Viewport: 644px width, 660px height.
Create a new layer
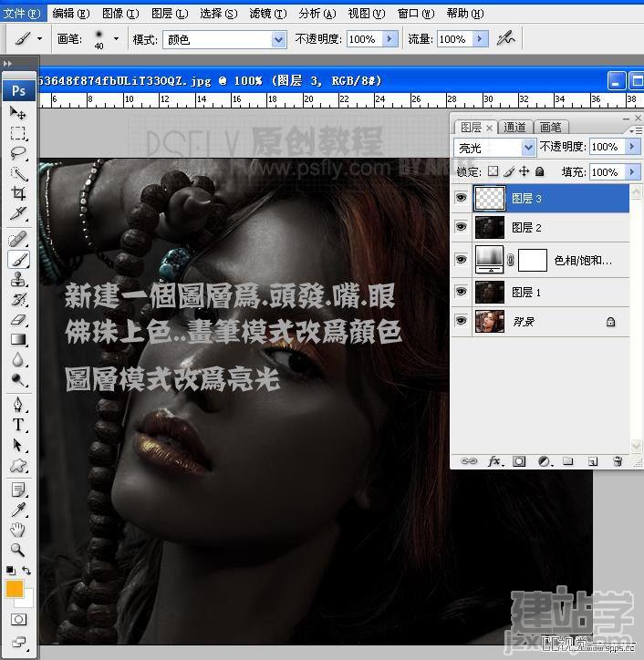[x=593, y=461]
